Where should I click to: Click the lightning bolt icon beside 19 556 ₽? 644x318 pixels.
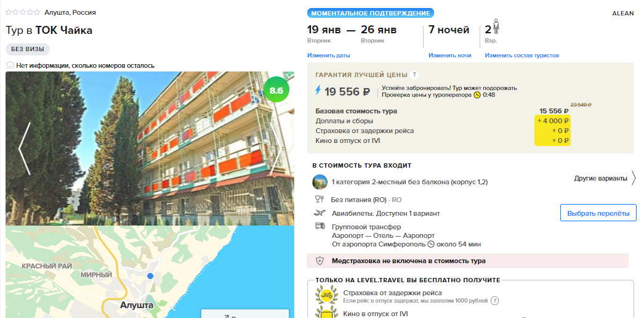coord(318,91)
